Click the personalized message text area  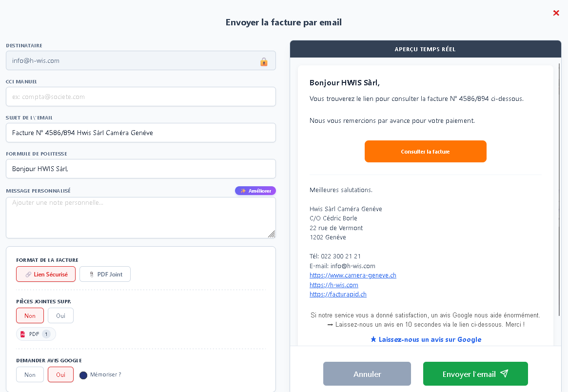pos(140,217)
